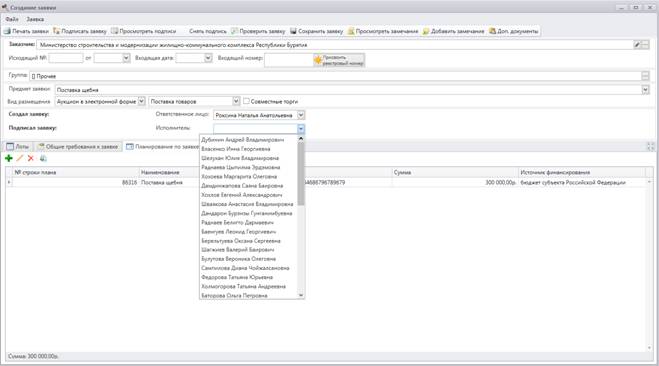The width and height of the screenshot is (659, 366).
Task: Click the Наименование column header
Action: pyautogui.click(x=170, y=172)
